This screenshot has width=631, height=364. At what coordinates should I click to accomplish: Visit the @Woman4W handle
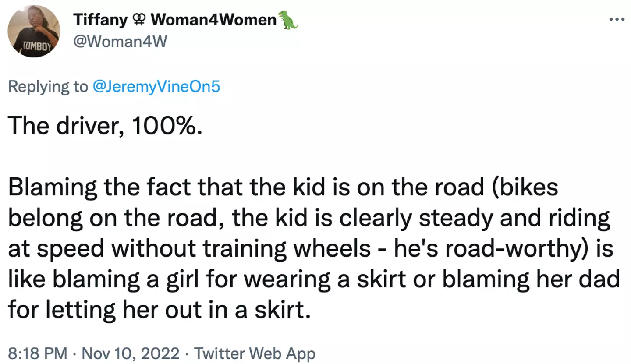120,42
